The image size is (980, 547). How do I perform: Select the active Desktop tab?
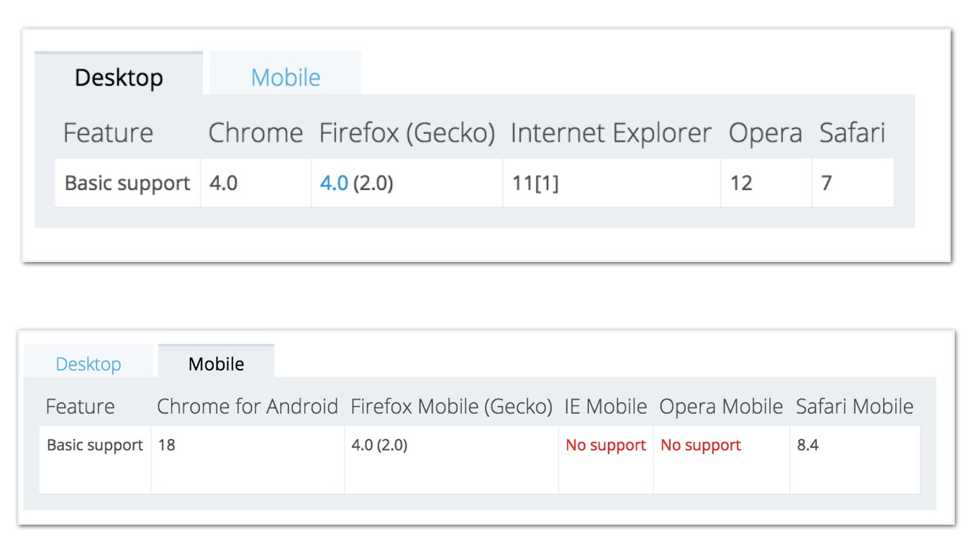[119, 77]
